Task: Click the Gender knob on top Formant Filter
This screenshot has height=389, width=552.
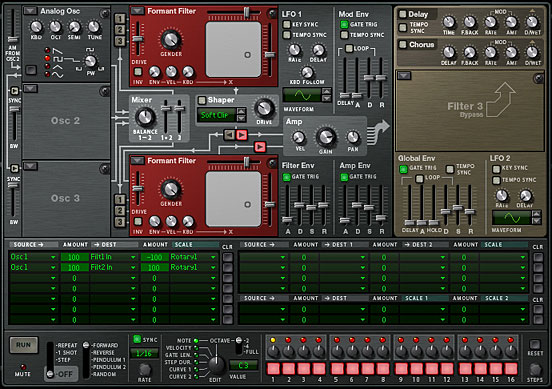Action: [x=171, y=39]
